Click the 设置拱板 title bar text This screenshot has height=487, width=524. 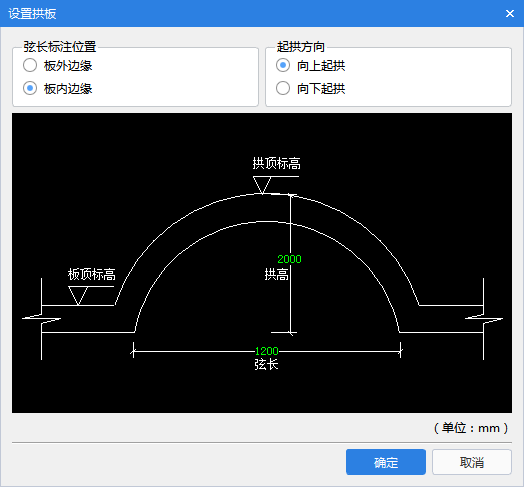(32, 14)
